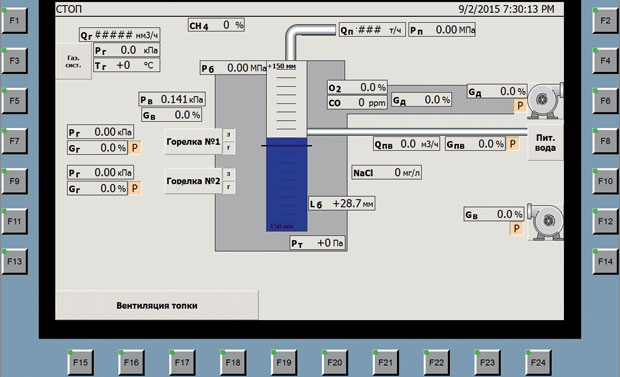Viewport: 620px width, 377px height.
Task: Click the F8 function key
Action: (605, 141)
